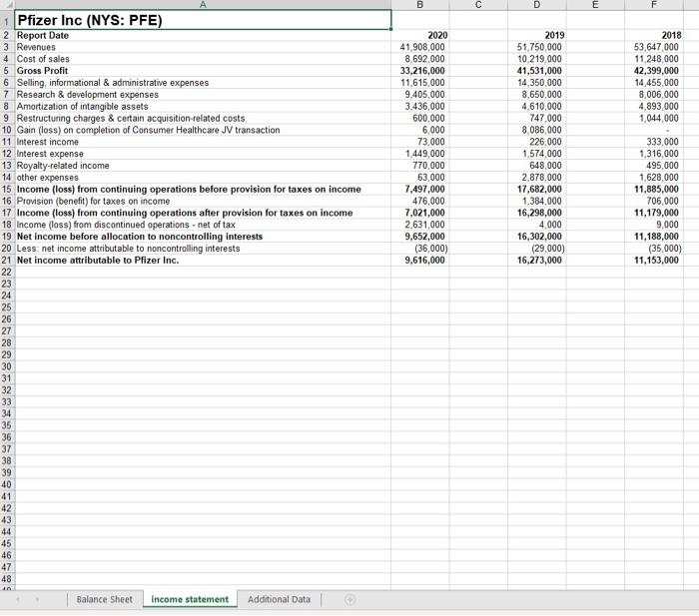
Task: Select the Pfizer Inc (NYS: PFE) title cell
Action: [x=203, y=20]
